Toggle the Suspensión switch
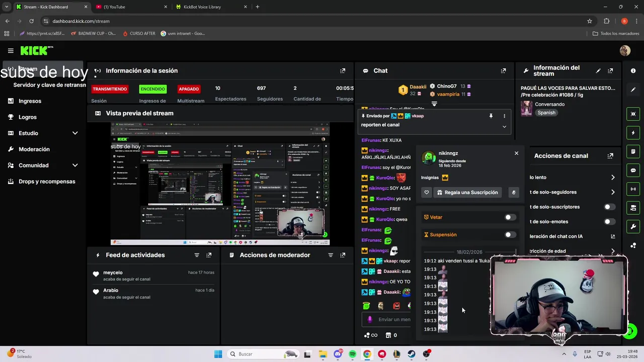Image resolution: width=644 pixels, height=362 pixels. 510,235
